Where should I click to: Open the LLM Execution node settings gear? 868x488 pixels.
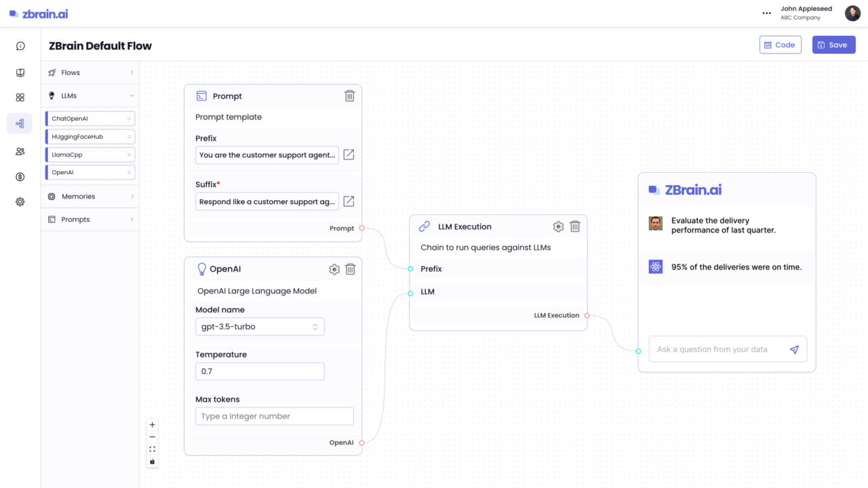pyautogui.click(x=558, y=226)
